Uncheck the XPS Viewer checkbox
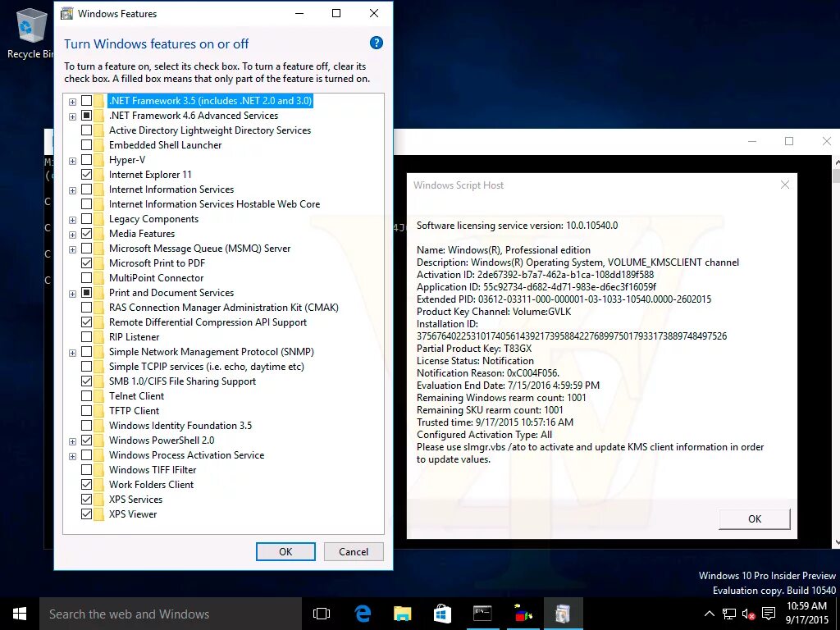The height and width of the screenshot is (630, 840). click(x=86, y=514)
